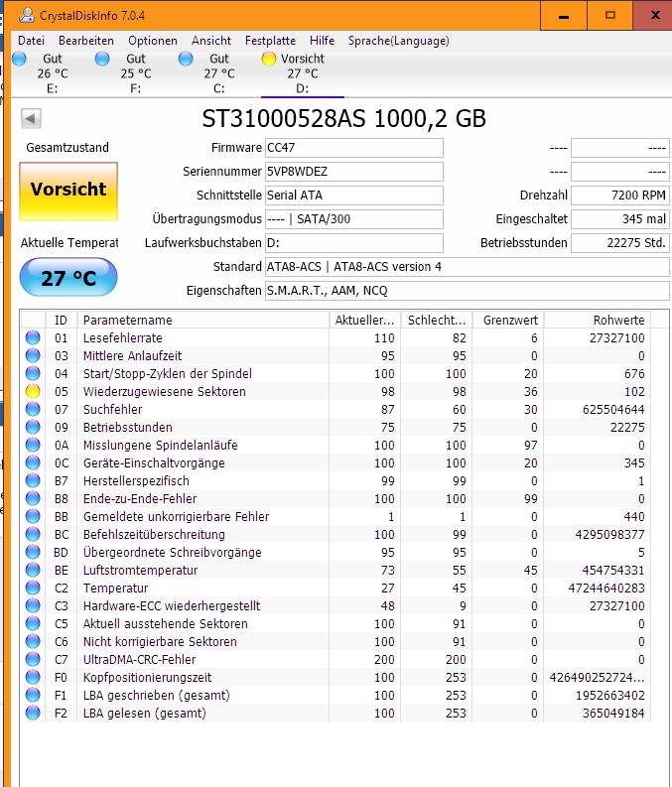The width and height of the screenshot is (672, 787).
Task: Click status icon for Misslungene Spindelanläufe
Action: click(33, 446)
